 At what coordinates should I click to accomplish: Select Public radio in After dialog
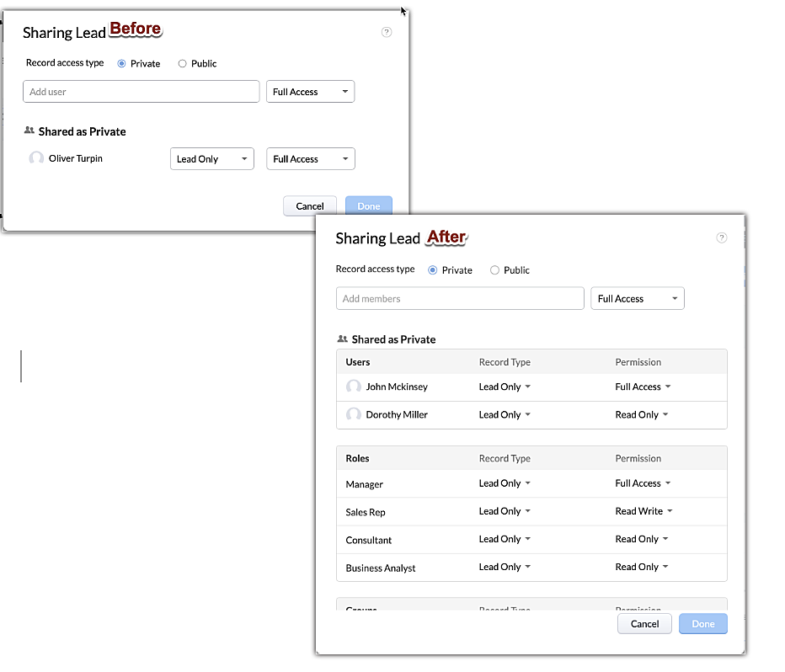click(x=495, y=270)
